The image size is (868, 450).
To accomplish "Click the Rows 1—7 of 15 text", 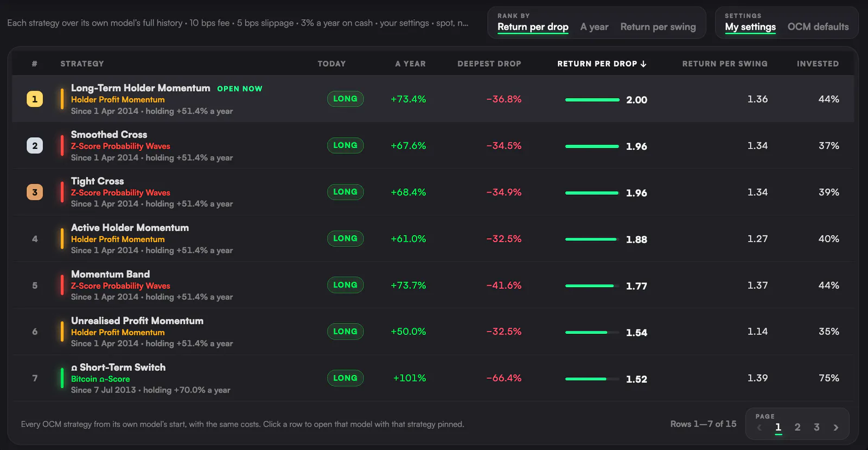I will (x=703, y=424).
